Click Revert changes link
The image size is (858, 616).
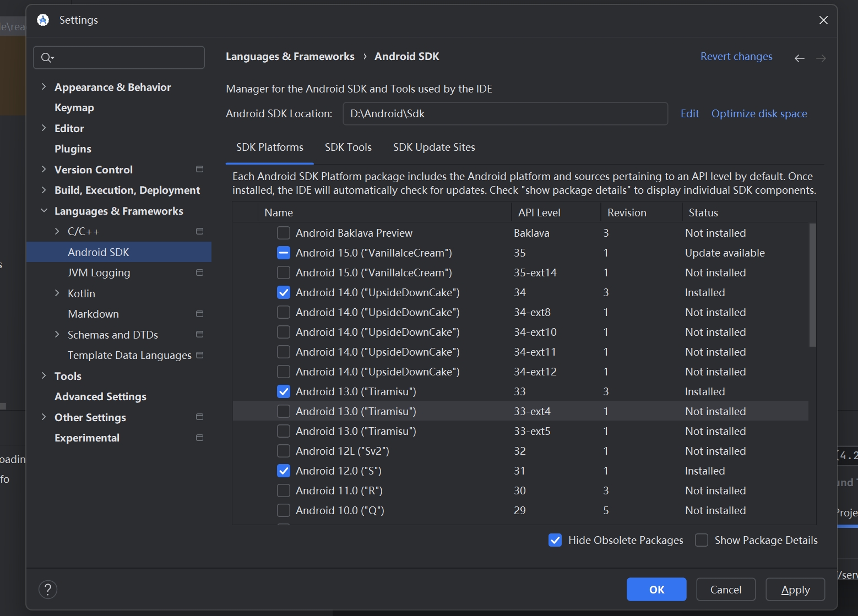(736, 56)
